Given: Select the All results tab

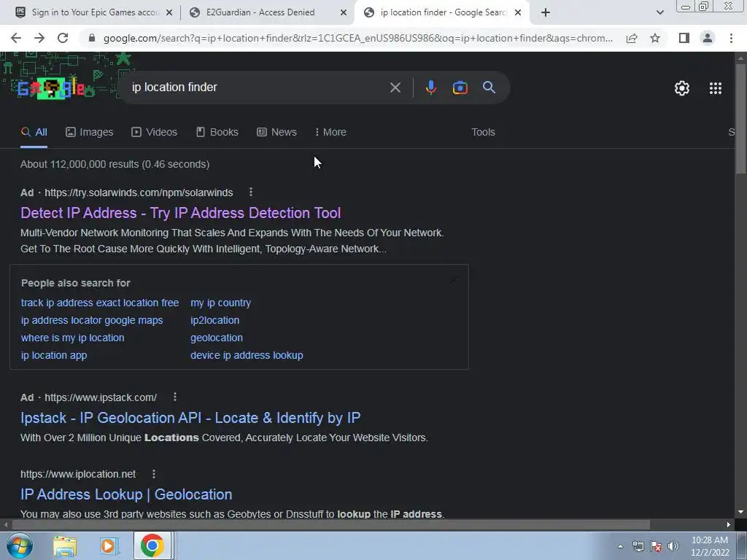Looking at the screenshot, I should pos(34,132).
